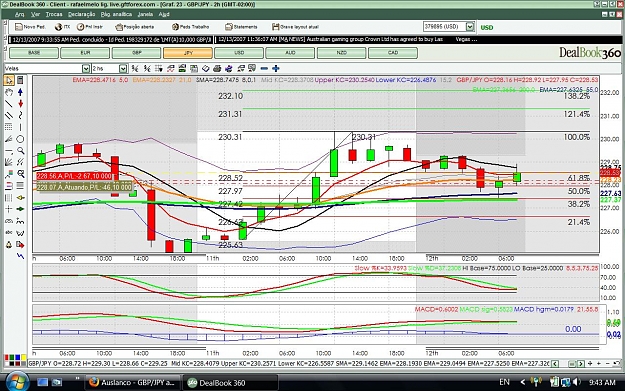The width and height of the screenshot is (625, 391).
Task: Click the chart scroll-right arrow at bottom
Action: [581, 363]
